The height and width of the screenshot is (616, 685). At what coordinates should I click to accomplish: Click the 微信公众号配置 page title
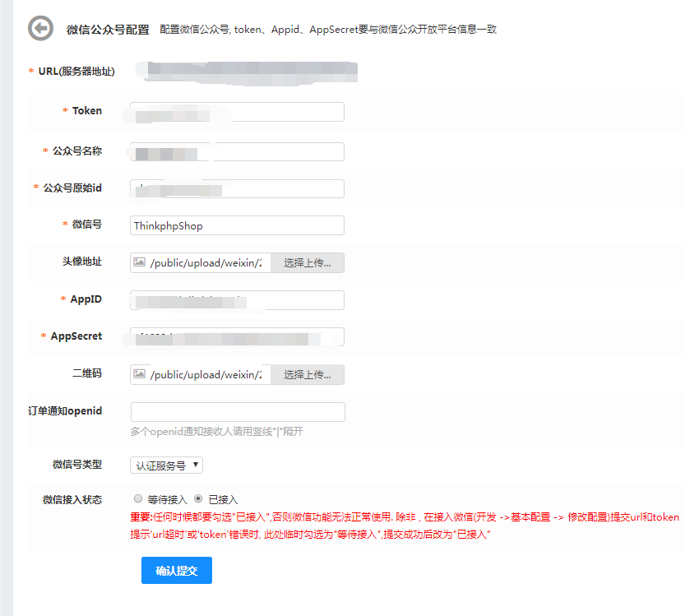(108, 30)
